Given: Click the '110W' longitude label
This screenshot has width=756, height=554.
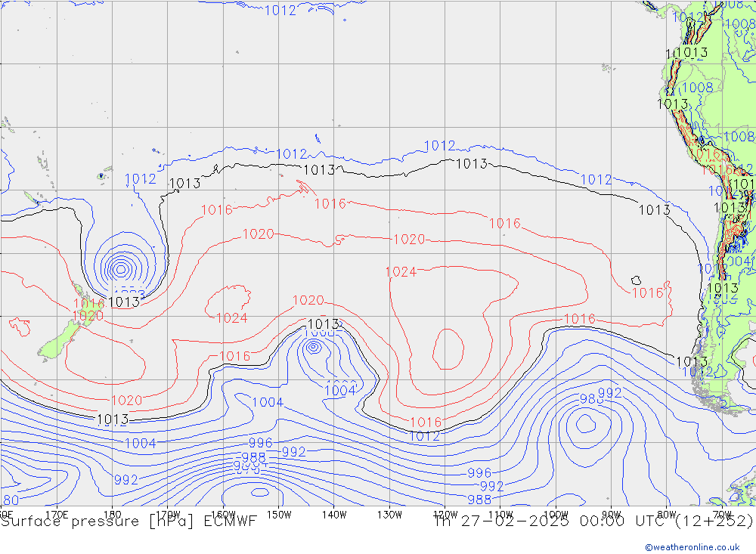Looking at the screenshot, I should [x=500, y=515].
